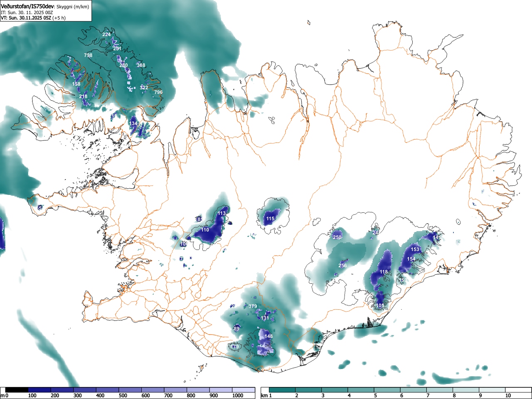Click the 700–800 m legend swatch
This screenshot has height=399, width=532.
(175, 390)
